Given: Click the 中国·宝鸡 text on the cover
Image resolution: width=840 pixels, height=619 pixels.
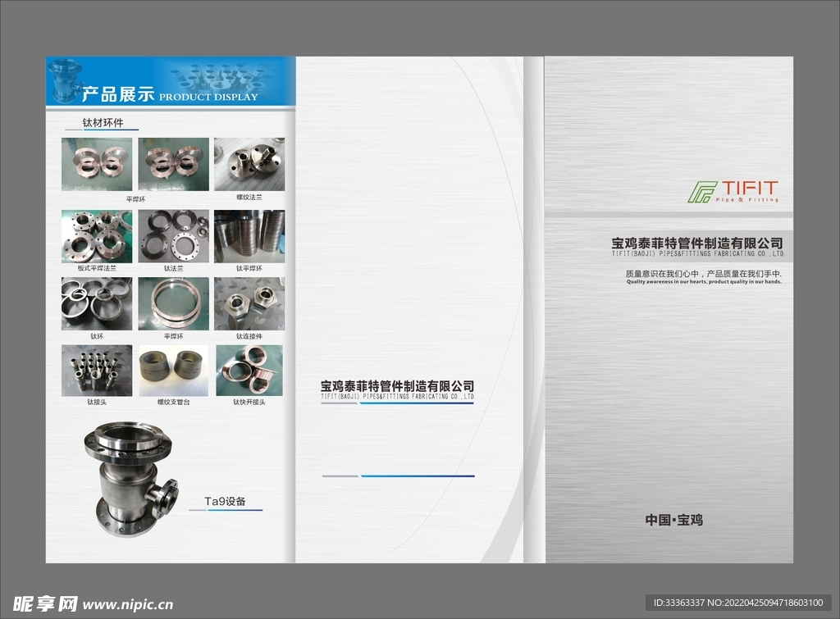Looking at the screenshot, I should (673, 520).
